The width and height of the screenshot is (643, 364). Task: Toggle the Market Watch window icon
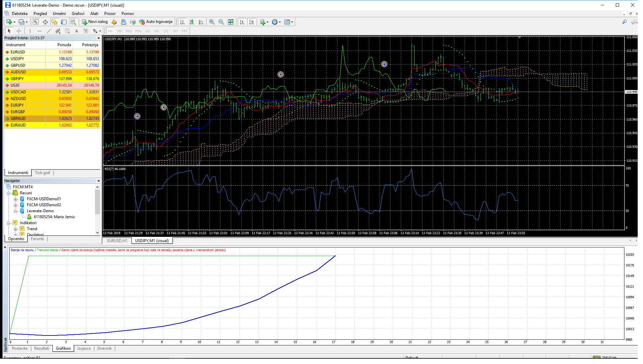click(36, 22)
